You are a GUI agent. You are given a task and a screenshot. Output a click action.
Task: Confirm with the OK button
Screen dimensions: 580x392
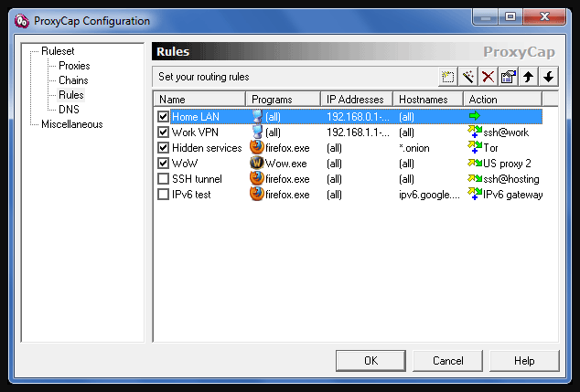pos(371,361)
